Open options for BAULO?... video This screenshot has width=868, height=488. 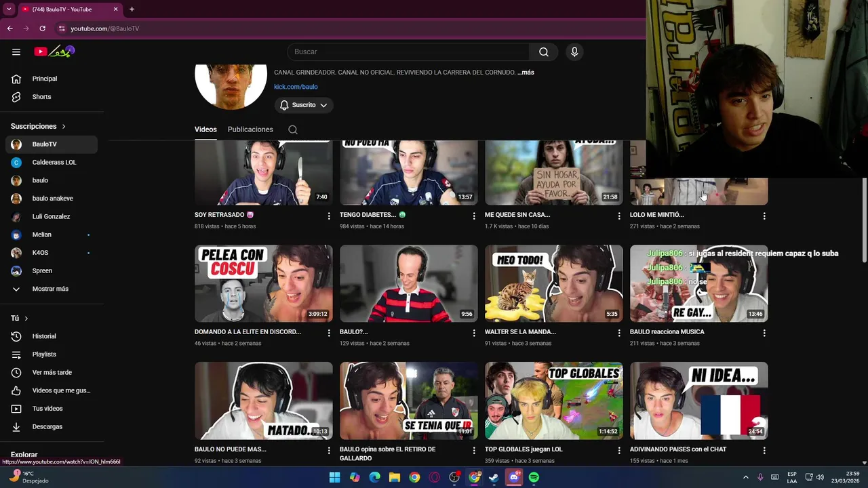(474, 333)
